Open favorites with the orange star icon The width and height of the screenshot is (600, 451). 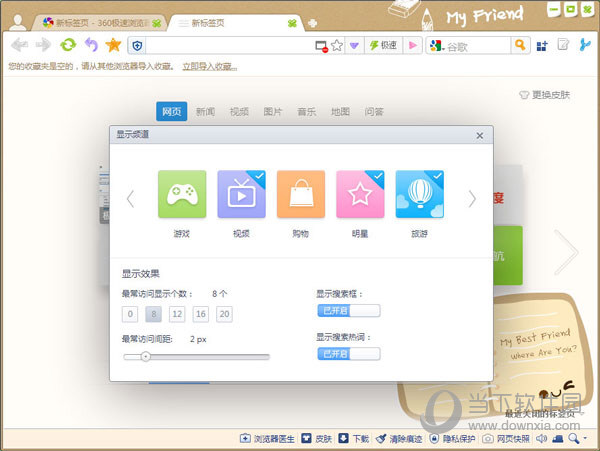(114, 45)
